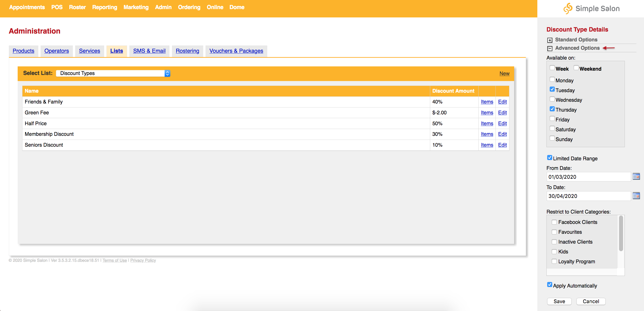Switch to the Products tab
Screen dimensions: 644x311
pos(23,51)
